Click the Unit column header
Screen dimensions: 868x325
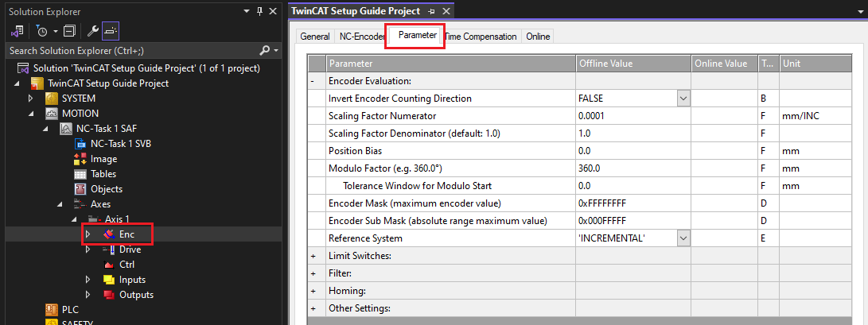[816, 64]
